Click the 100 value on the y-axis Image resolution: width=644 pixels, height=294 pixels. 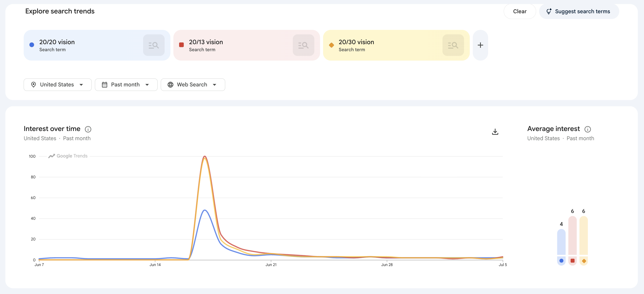(32, 156)
